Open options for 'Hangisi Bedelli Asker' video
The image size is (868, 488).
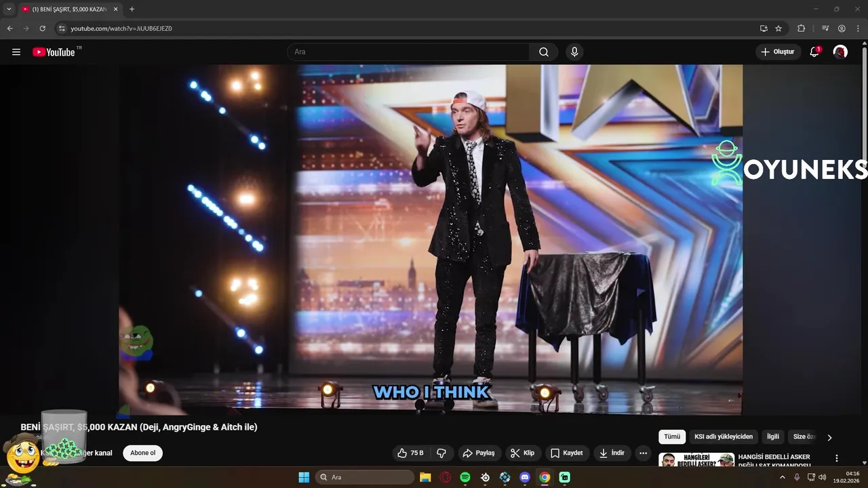coord(836,459)
